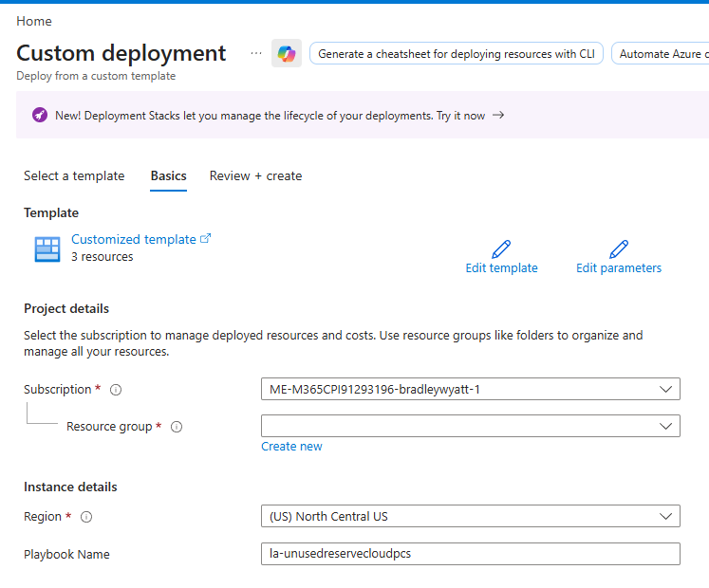Create new resource group link
The height and width of the screenshot is (588, 709).
[291, 447]
